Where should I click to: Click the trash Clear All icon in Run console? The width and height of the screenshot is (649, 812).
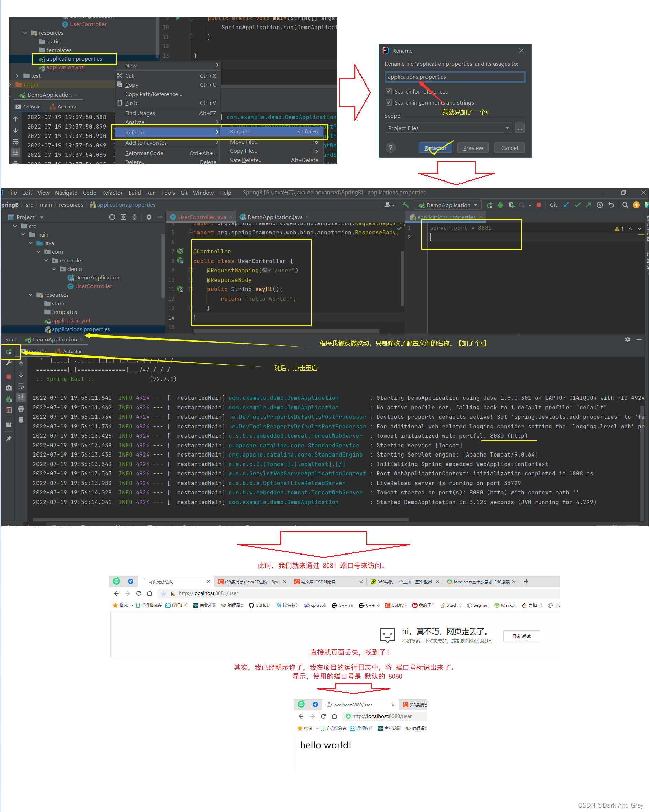(21, 419)
